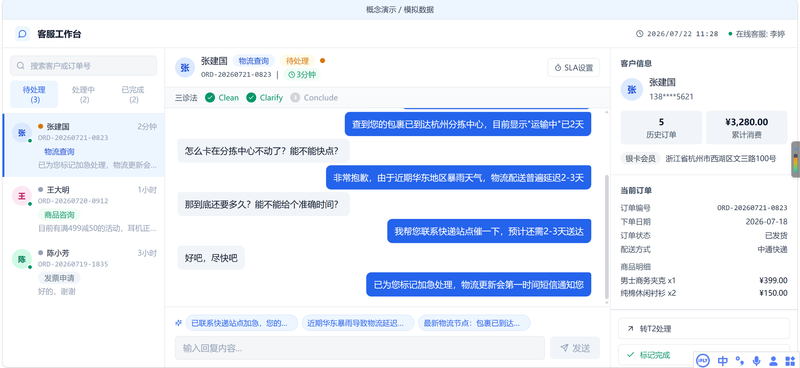
Task: Switch to the 待处理 (3) tab
Action: [34, 94]
